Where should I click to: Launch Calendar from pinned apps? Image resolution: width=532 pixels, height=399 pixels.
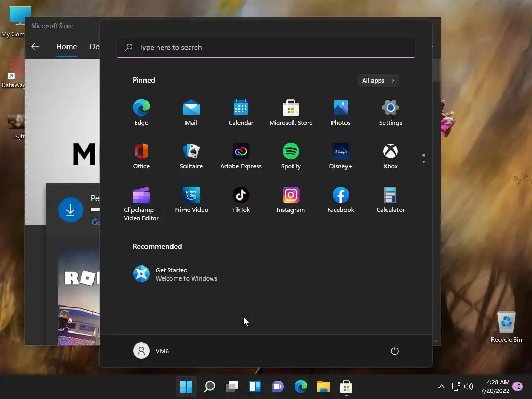pos(241,113)
